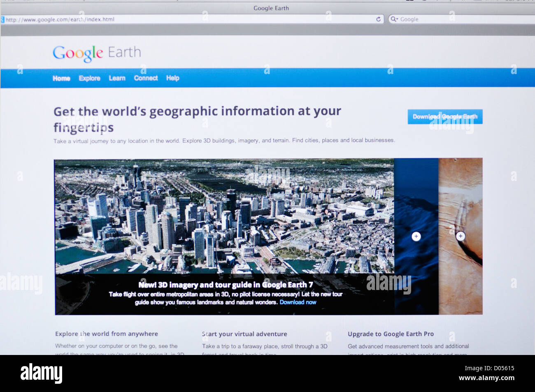
Task: Expand the blue ocean slide plus icon
Action: (416, 237)
